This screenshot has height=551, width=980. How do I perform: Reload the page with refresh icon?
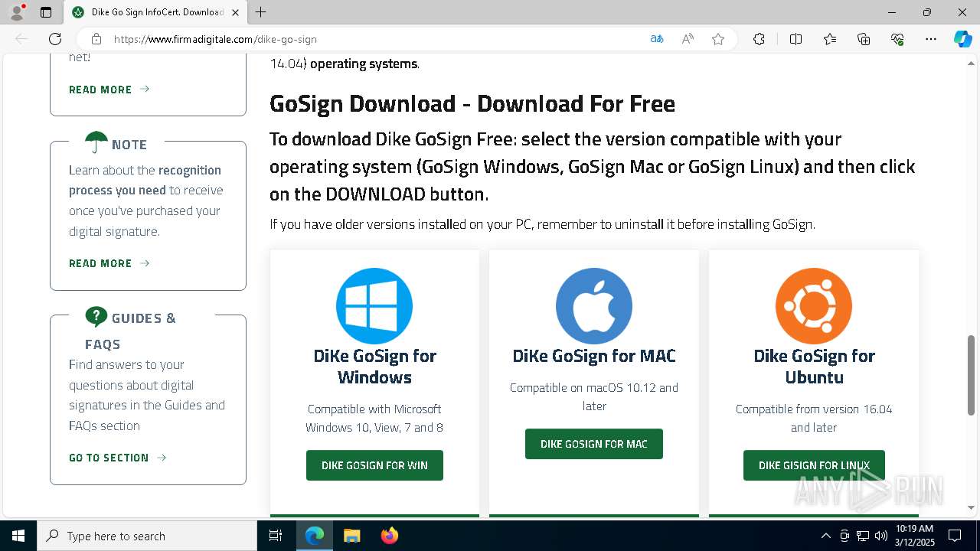pos(55,39)
